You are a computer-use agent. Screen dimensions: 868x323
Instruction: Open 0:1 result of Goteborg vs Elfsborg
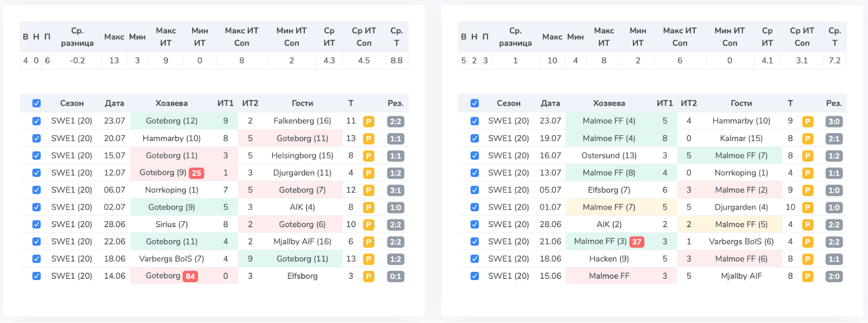pyautogui.click(x=396, y=276)
